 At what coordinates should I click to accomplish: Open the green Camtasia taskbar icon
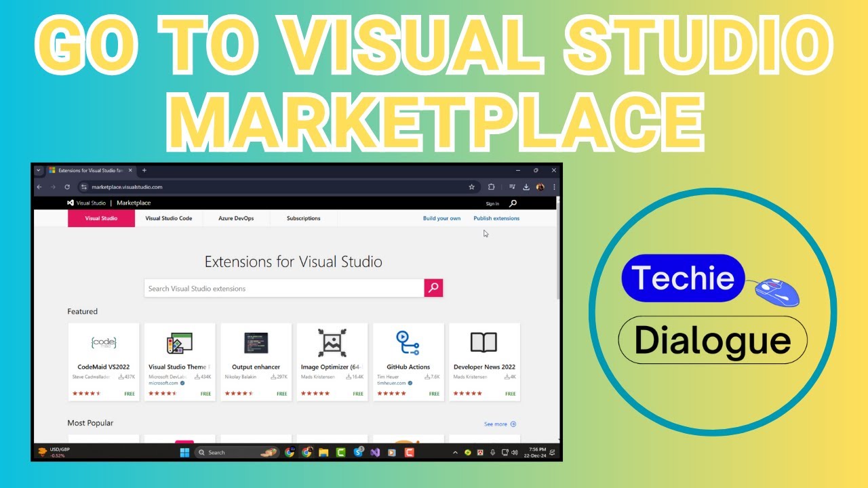click(341, 452)
